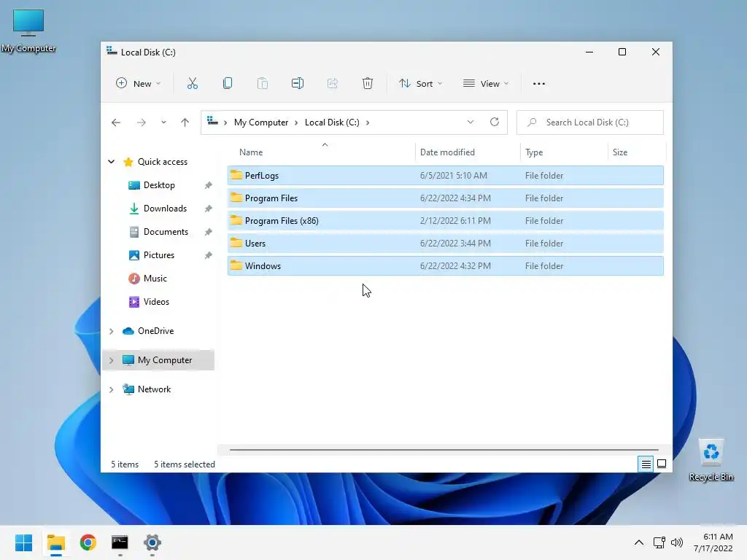Screen dimensions: 747x560
Task: Click the 6/5/2021 5:10 AM date cell
Action: 454,175
